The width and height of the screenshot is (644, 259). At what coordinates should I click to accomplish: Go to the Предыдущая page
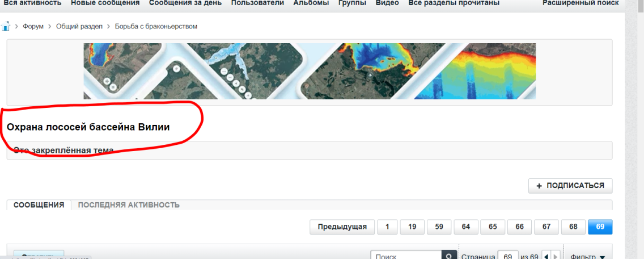click(342, 227)
